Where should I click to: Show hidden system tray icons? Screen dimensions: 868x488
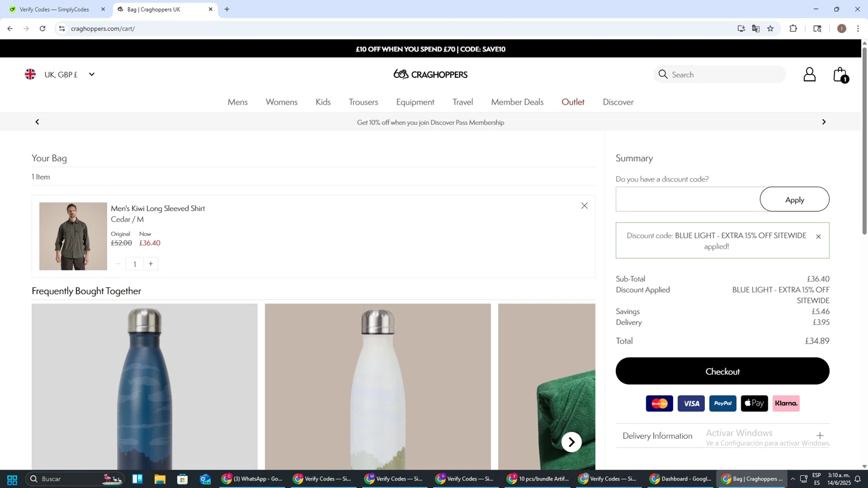pos(792,479)
